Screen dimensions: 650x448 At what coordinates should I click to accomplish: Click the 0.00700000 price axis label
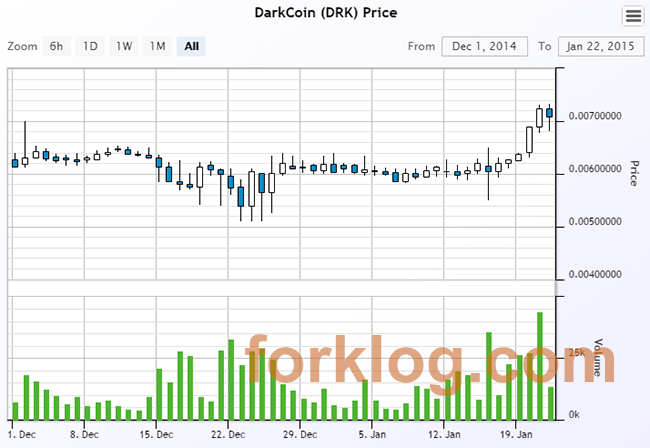[595, 116]
